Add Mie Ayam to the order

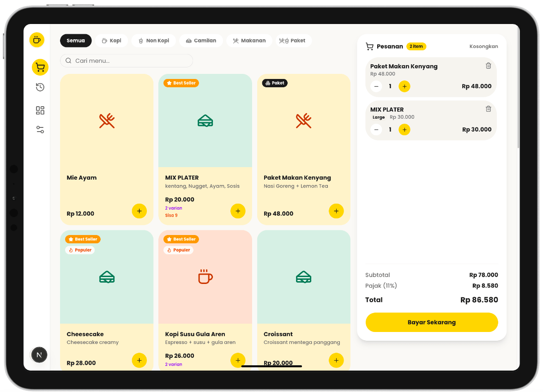pyautogui.click(x=139, y=211)
